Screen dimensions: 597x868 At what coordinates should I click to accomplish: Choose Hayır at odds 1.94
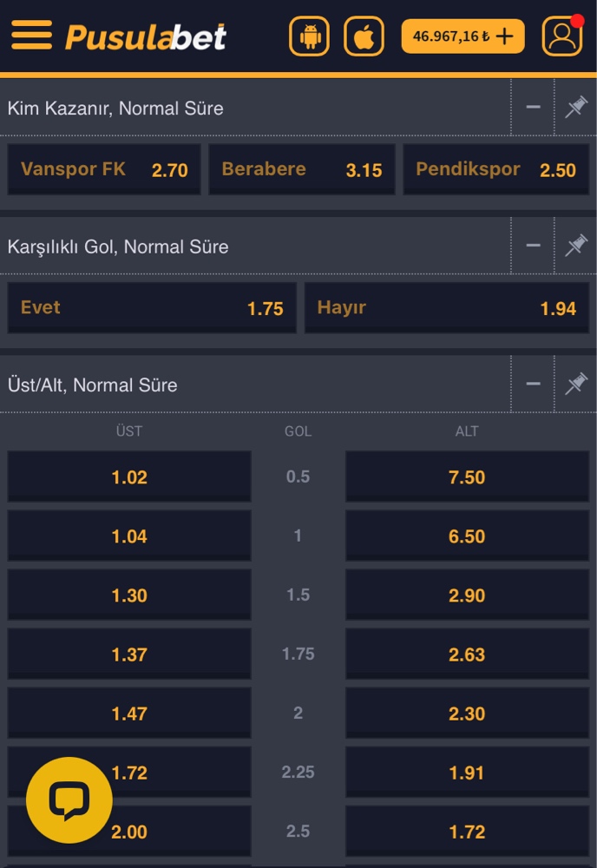tap(446, 308)
